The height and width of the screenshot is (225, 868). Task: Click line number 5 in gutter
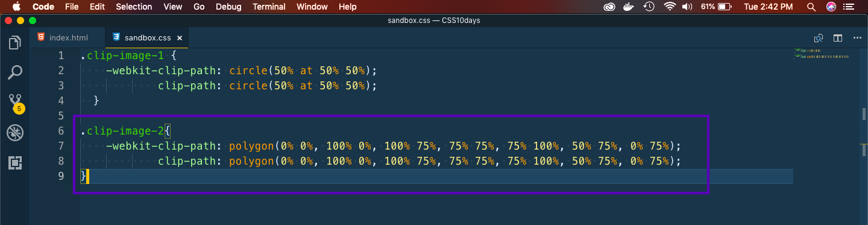coord(60,115)
